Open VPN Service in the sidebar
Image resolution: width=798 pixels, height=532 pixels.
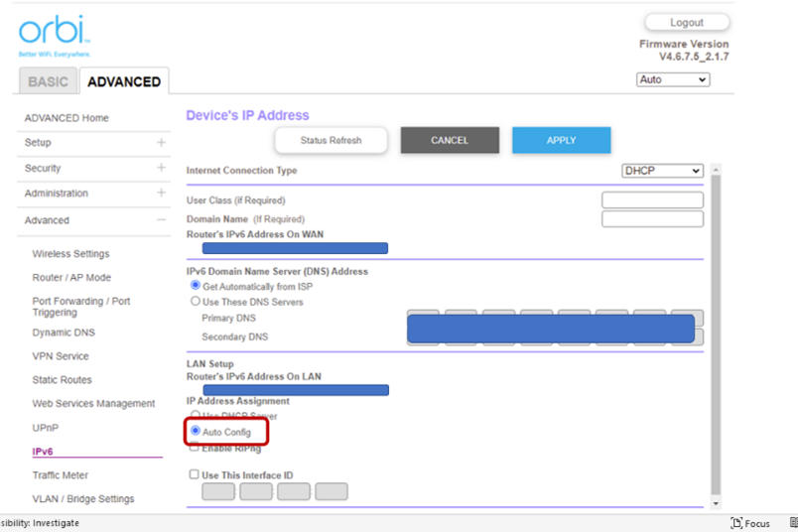pos(61,356)
